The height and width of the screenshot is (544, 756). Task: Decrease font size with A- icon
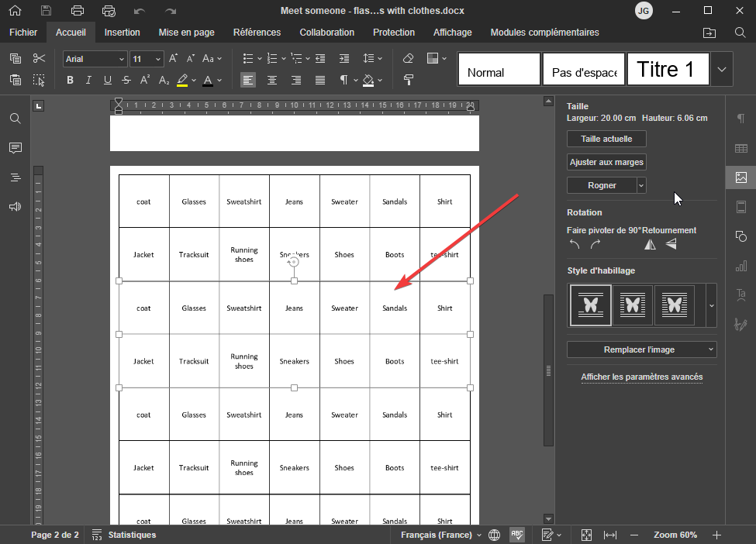(191, 58)
